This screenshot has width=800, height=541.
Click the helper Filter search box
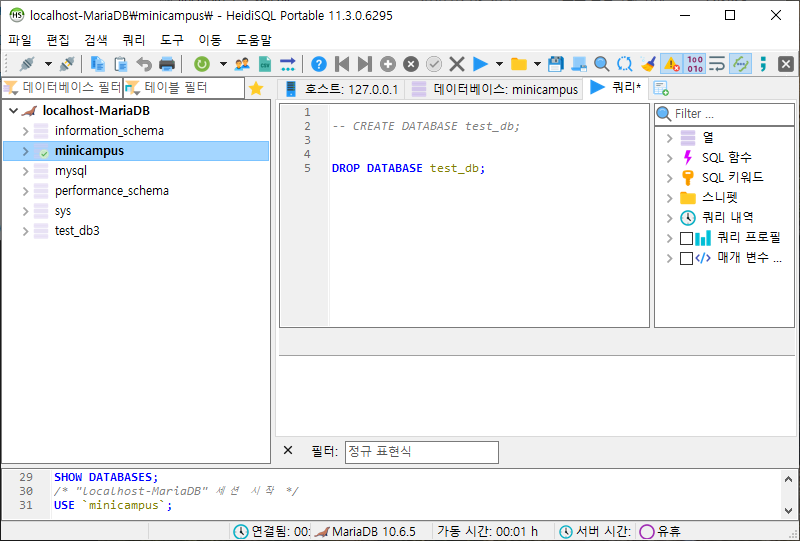[x=724, y=113]
